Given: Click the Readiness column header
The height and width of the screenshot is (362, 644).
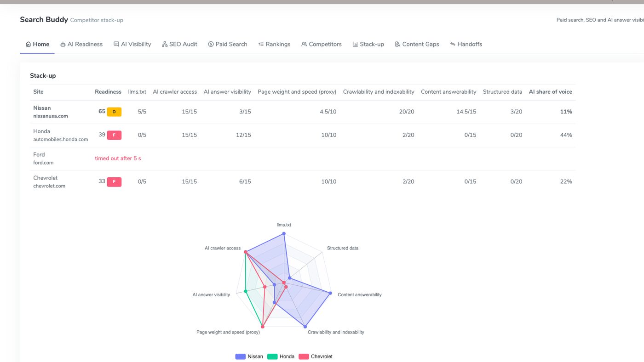Looking at the screenshot, I should point(108,92).
